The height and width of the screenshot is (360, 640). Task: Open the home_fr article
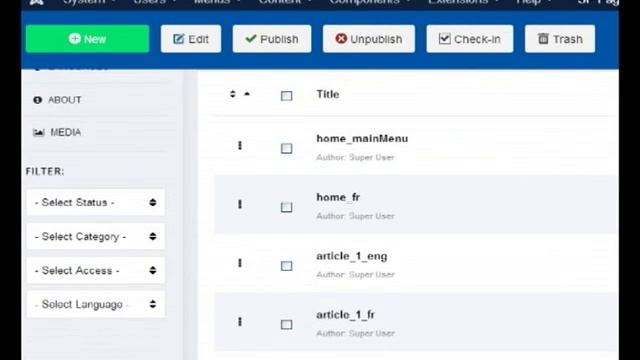pyautogui.click(x=338, y=198)
